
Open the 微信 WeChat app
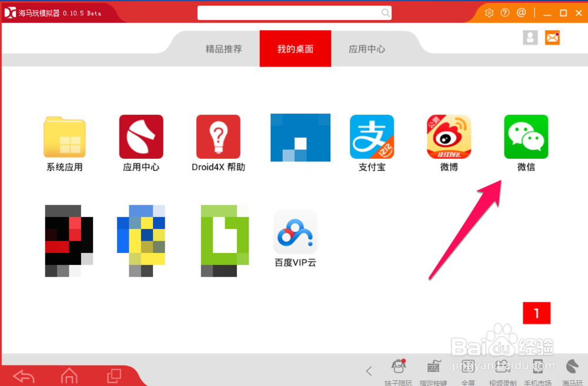[x=526, y=137]
